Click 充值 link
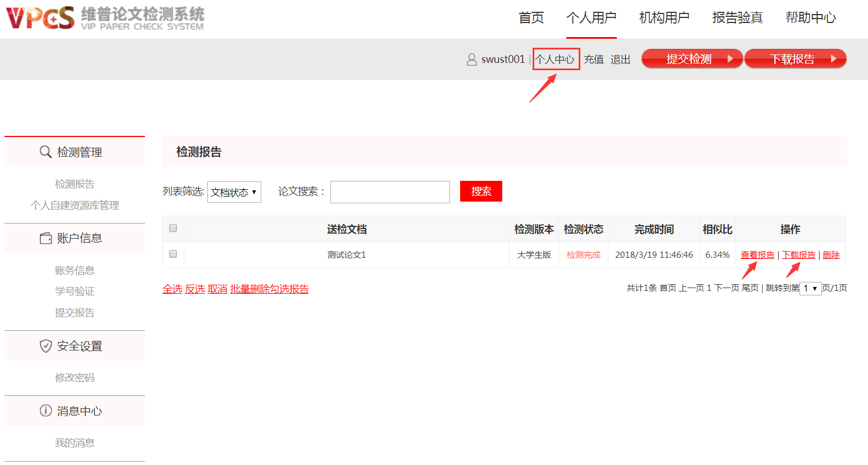The height and width of the screenshot is (465, 868). (x=594, y=59)
